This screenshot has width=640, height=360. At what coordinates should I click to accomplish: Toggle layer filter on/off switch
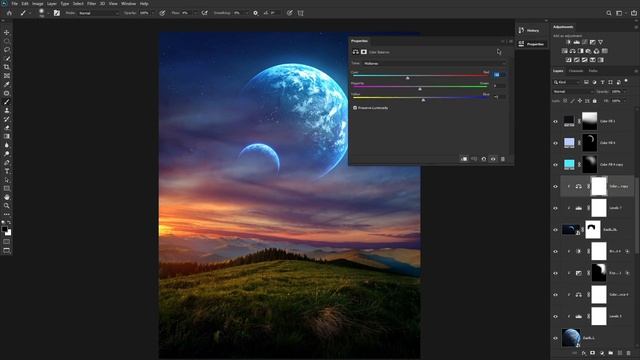click(626, 81)
